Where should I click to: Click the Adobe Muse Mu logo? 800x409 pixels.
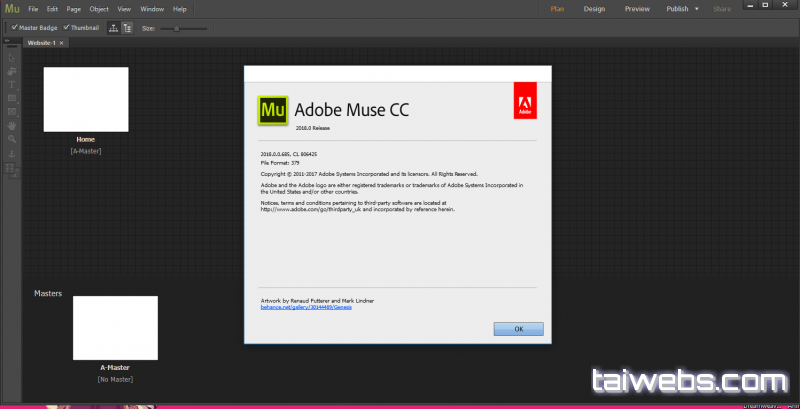[x=11, y=9]
